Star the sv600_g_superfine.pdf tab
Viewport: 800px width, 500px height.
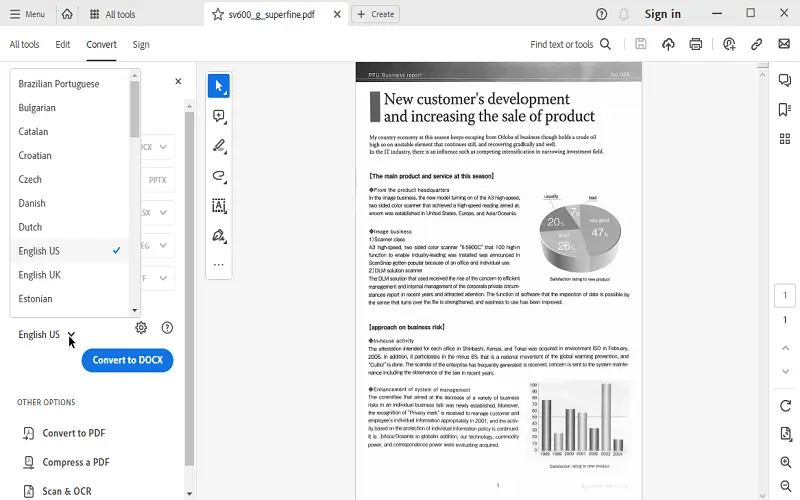(218, 14)
